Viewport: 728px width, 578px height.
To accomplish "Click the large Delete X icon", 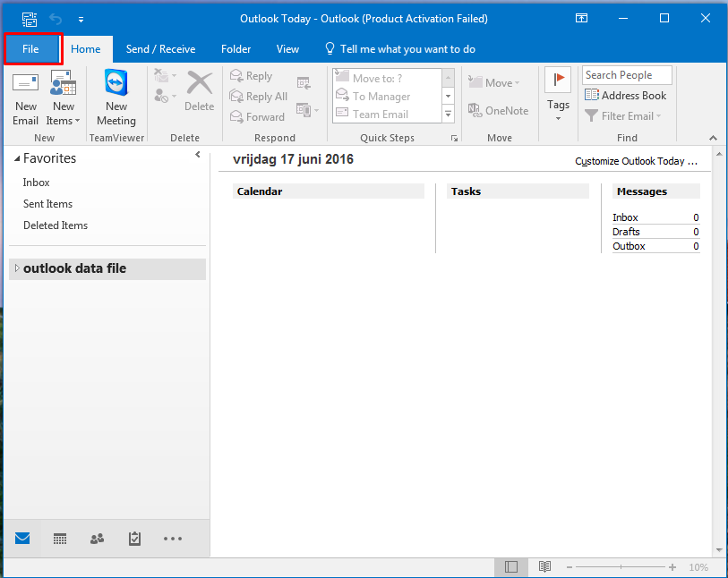I will 200,91.
